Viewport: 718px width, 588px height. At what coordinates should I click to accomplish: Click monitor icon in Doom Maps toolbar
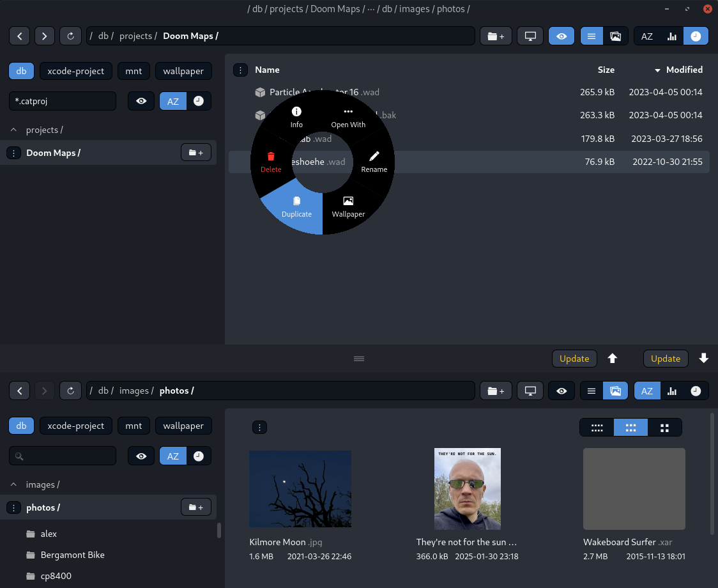(x=530, y=36)
